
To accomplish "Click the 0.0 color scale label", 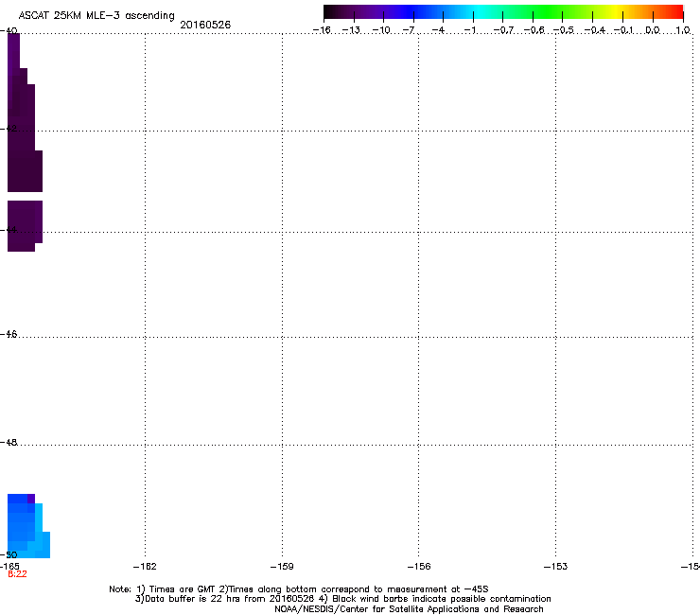I will coord(653,30).
